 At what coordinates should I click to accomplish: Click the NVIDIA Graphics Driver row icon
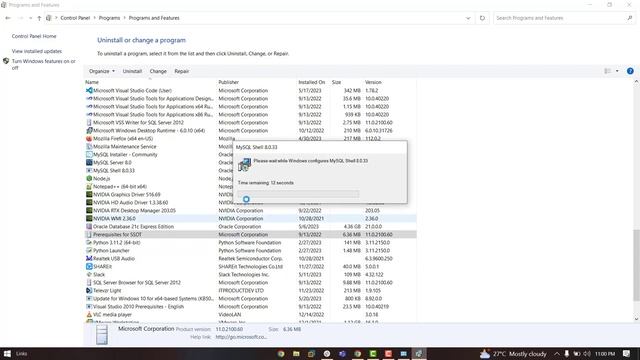89,194
